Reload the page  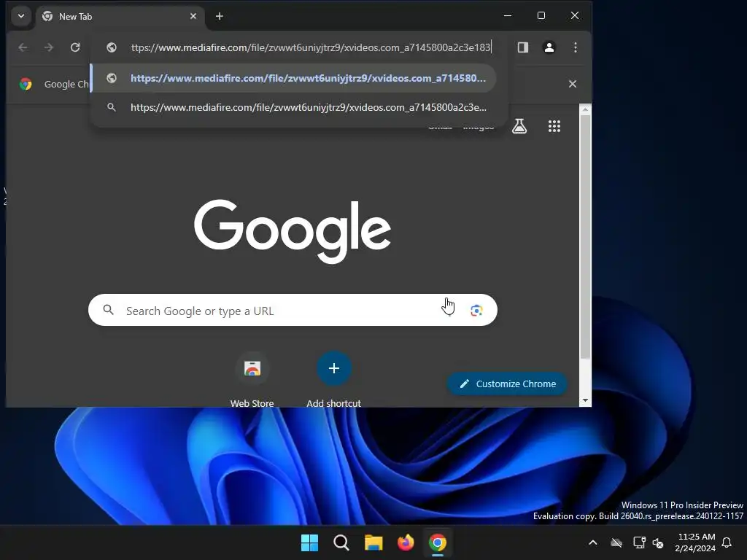pyautogui.click(x=75, y=47)
